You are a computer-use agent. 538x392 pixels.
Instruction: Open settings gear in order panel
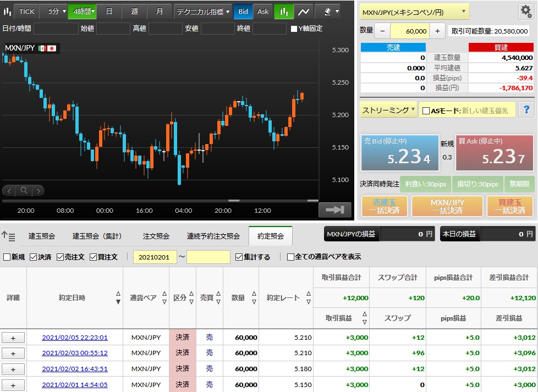[x=526, y=12]
